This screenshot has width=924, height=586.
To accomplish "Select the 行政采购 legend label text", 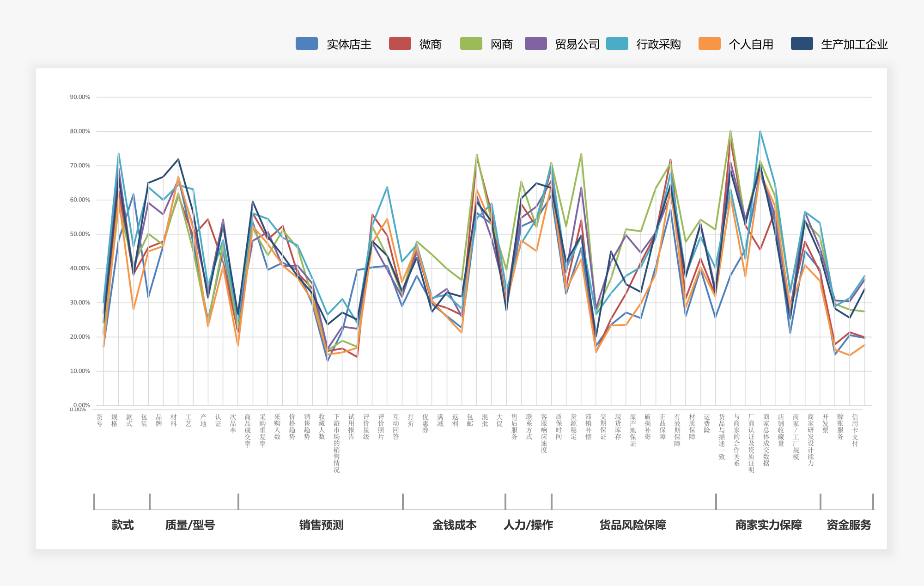I will point(658,44).
